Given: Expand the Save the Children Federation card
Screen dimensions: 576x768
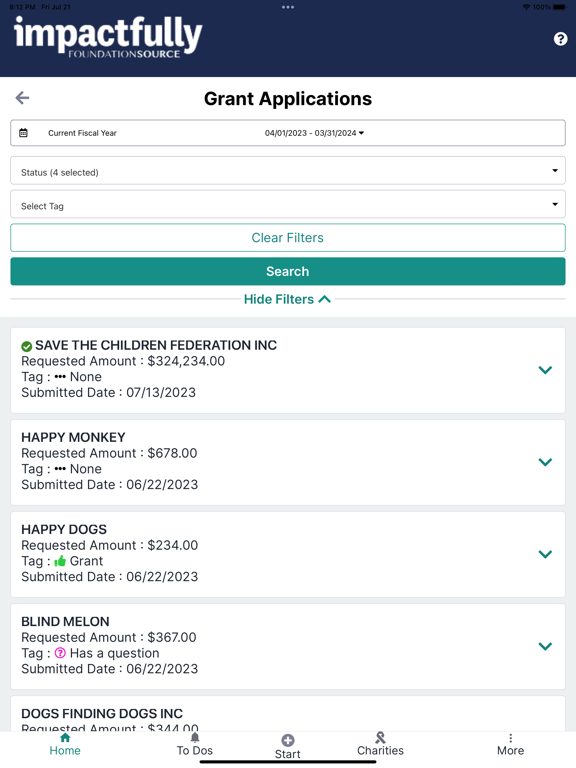Looking at the screenshot, I should click(x=545, y=370).
